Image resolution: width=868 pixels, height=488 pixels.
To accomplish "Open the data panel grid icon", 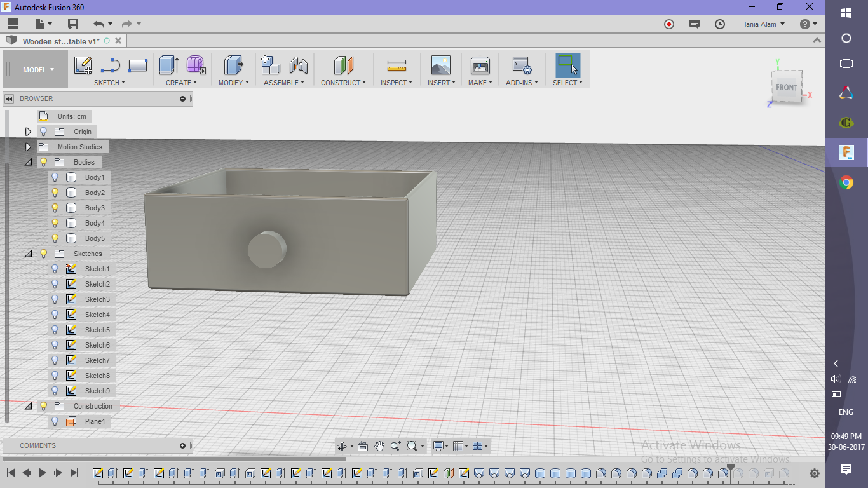I will coord(13,24).
